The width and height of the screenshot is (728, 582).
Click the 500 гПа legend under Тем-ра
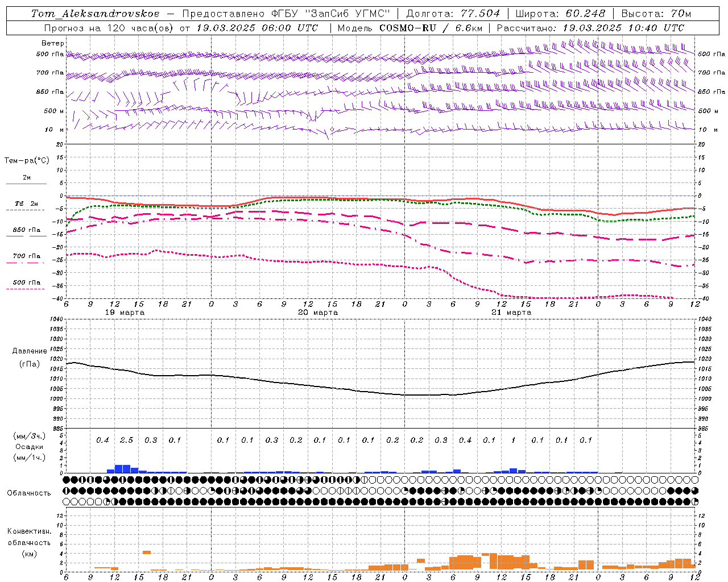[x=26, y=282]
